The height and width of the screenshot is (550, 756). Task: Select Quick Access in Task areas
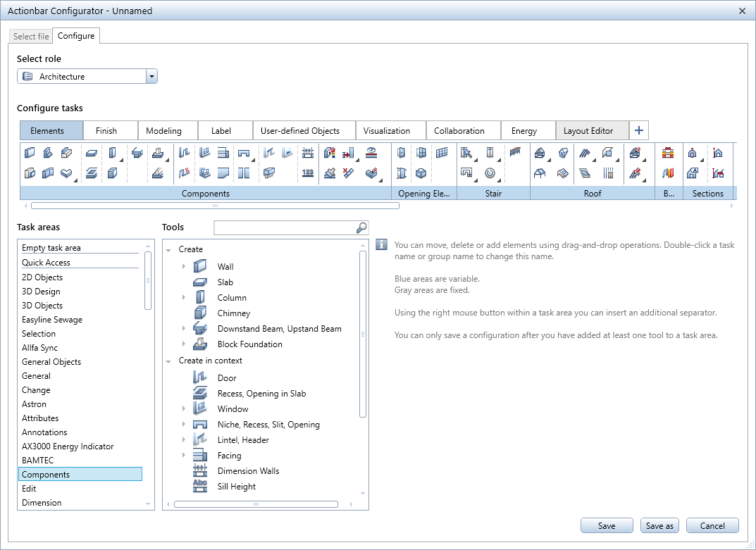(46, 263)
